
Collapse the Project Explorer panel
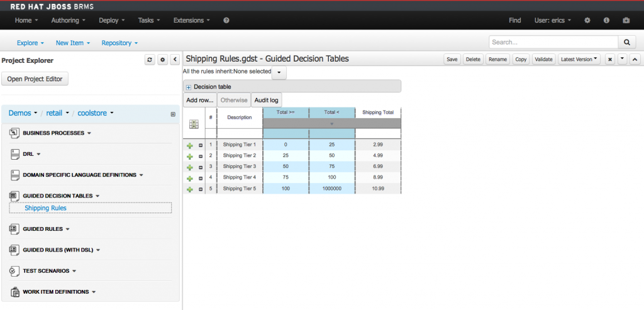click(175, 60)
